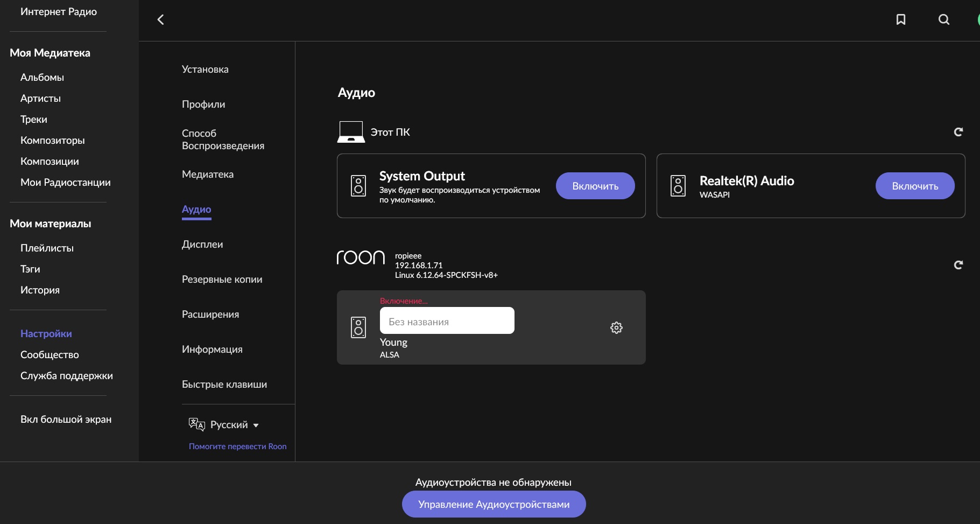Viewport: 980px width, 524px height.
Task: Open История in sidebar
Action: point(40,290)
